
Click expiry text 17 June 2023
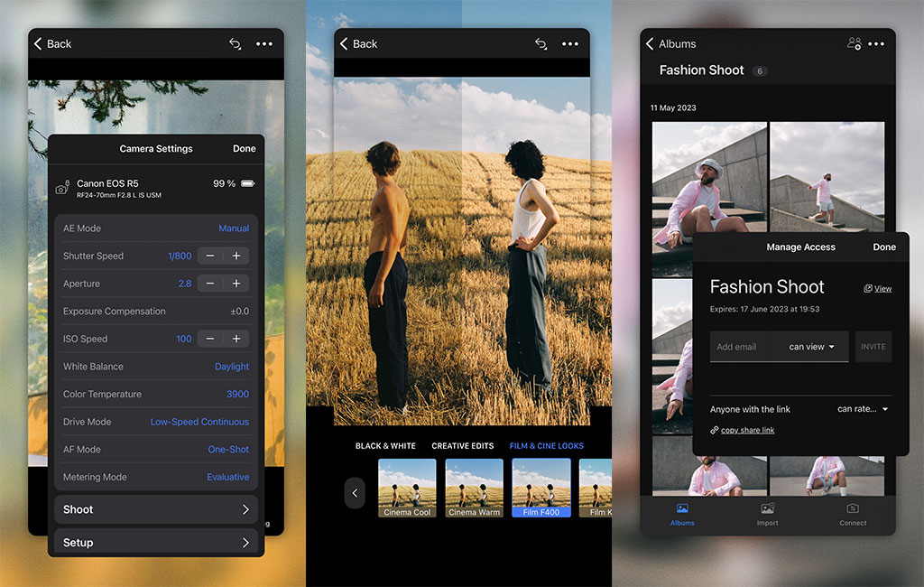[764, 309]
